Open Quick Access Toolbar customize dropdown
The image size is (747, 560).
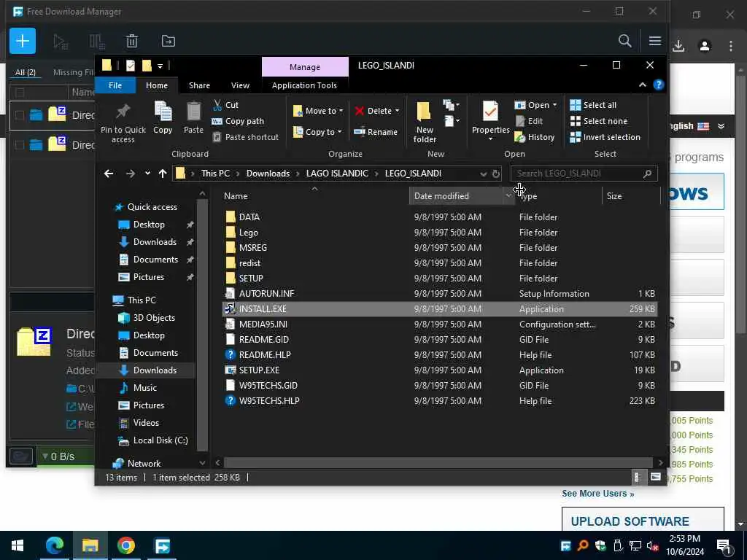coord(160,65)
